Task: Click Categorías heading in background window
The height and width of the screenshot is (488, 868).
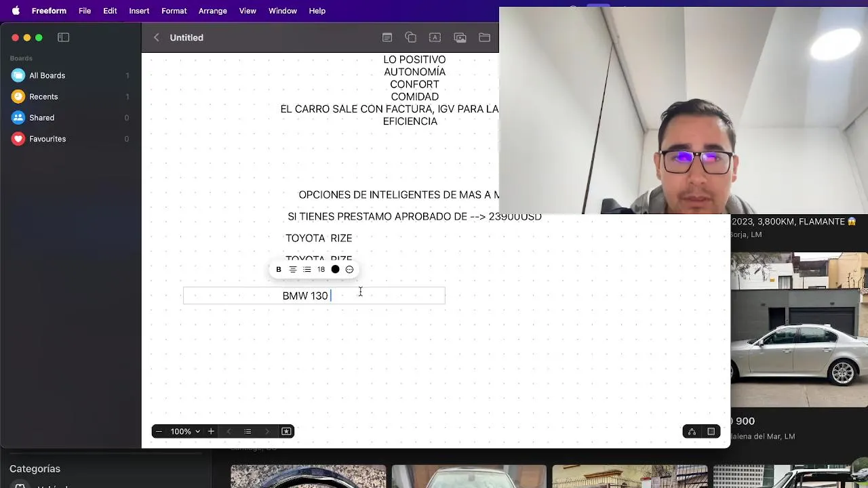Action: pyautogui.click(x=35, y=469)
